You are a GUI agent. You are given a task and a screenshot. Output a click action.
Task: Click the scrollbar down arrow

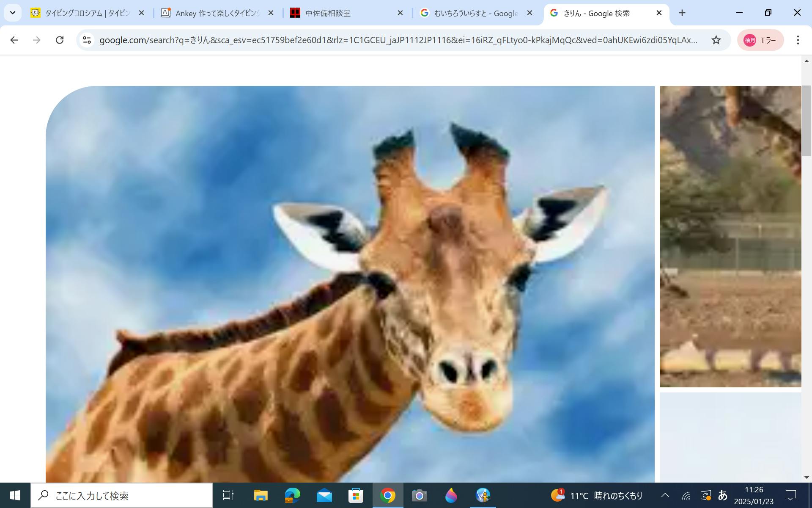(x=807, y=477)
